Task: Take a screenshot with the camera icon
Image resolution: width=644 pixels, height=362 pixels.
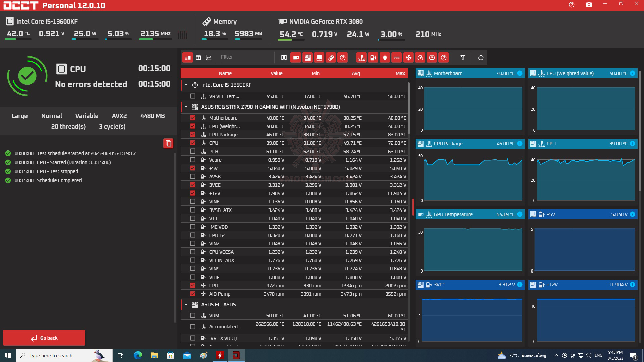Action: pyautogui.click(x=589, y=5)
